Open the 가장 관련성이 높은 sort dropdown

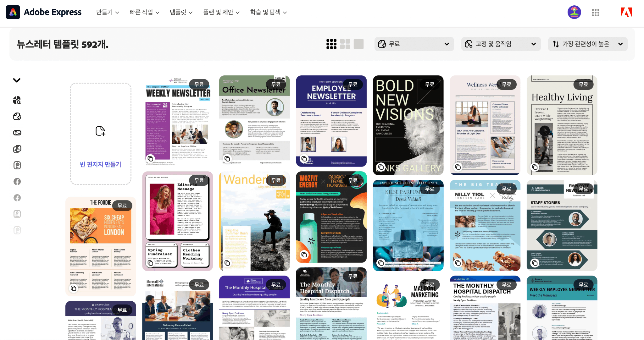(587, 44)
